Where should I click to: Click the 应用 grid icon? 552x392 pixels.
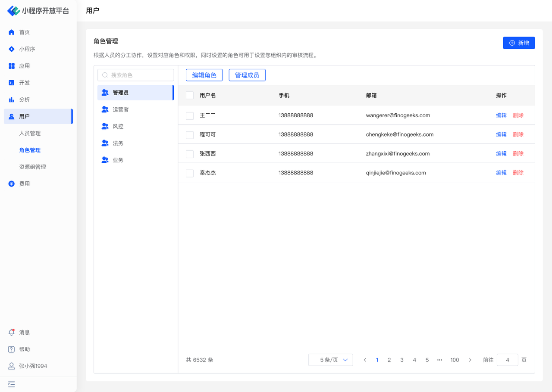(x=12, y=66)
